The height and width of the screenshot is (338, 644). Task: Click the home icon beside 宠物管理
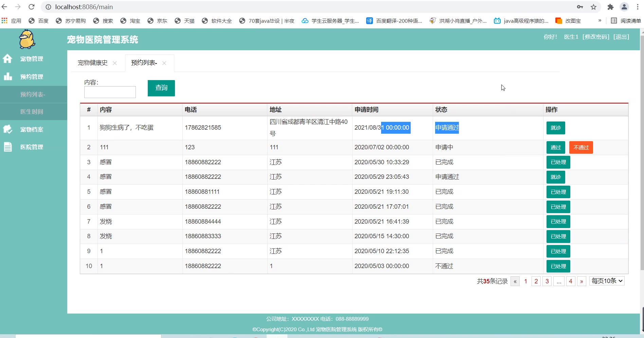click(7, 59)
